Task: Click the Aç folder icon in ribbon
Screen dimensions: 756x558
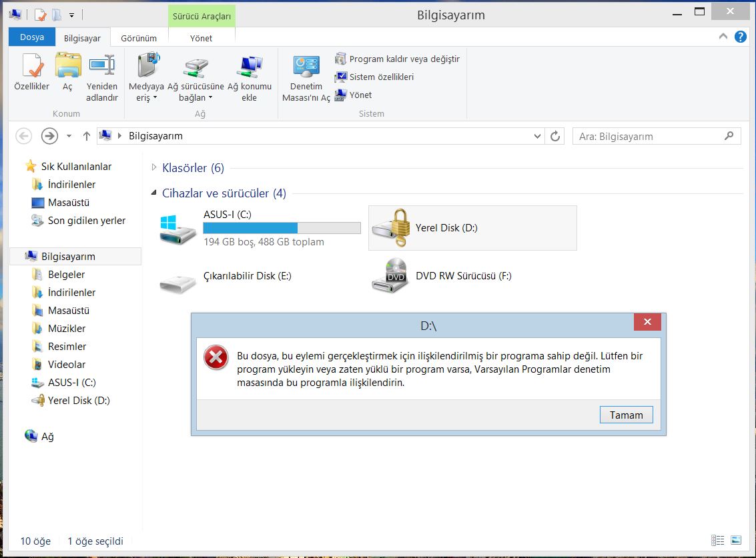Action: pyautogui.click(x=68, y=66)
